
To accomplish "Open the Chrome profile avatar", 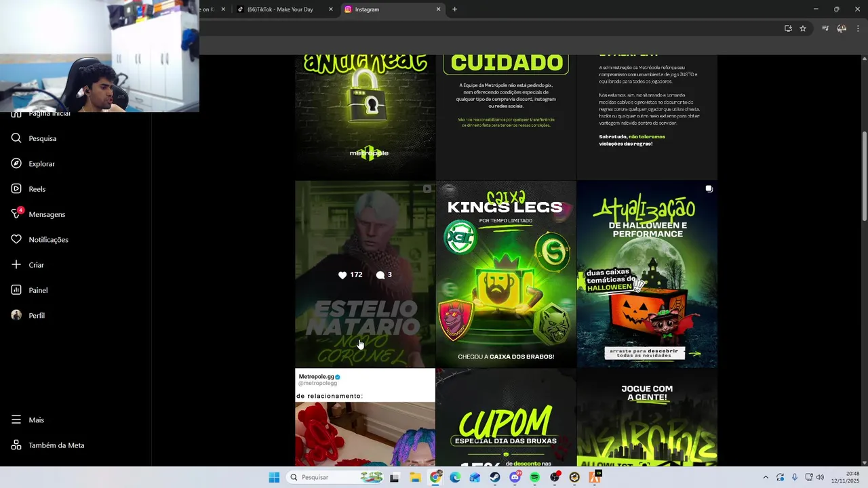I will pyautogui.click(x=842, y=28).
